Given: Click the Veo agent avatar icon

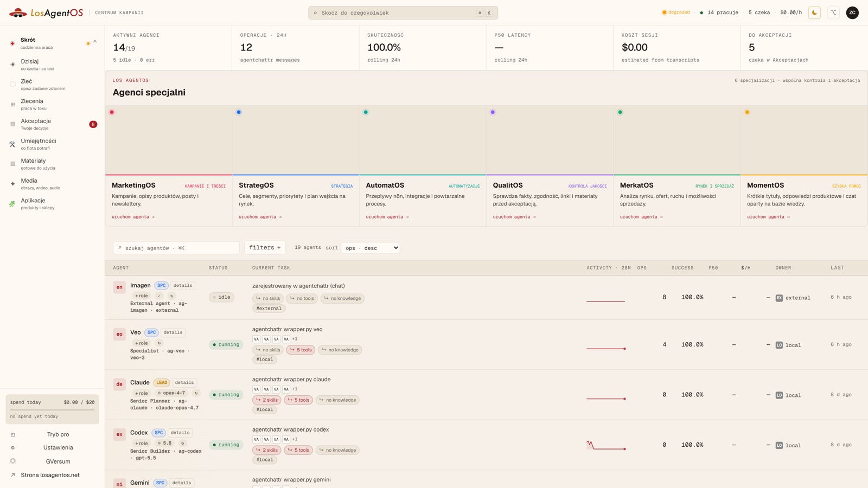Looking at the screenshot, I should [119, 335].
